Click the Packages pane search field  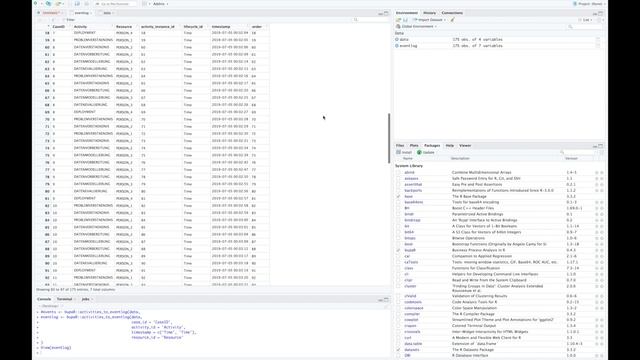click(x=578, y=152)
